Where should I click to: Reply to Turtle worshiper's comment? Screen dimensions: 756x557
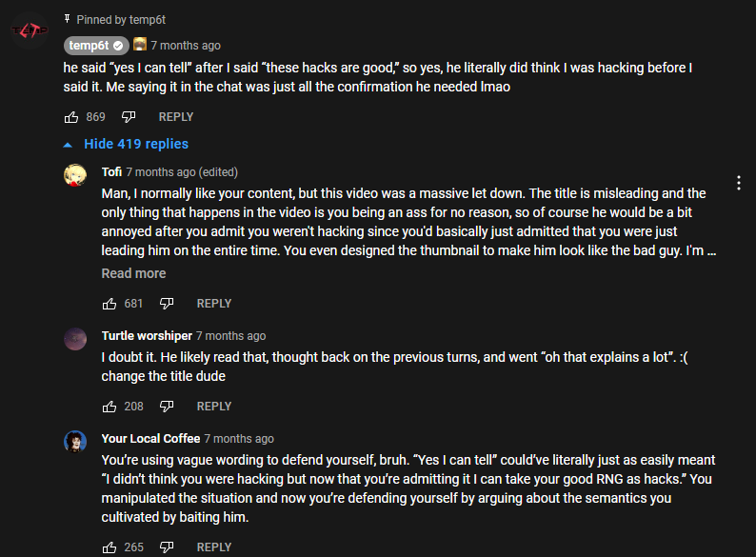coord(214,407)
